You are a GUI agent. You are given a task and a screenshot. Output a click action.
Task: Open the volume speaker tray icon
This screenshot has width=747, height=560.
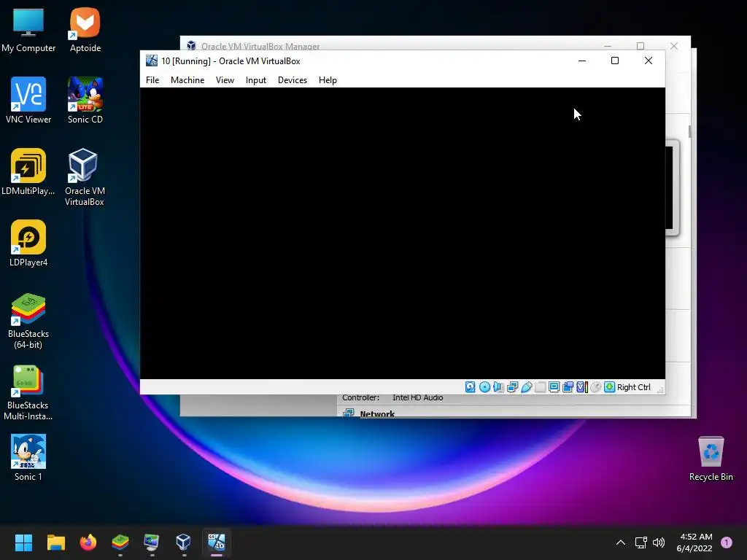[659, 542]
